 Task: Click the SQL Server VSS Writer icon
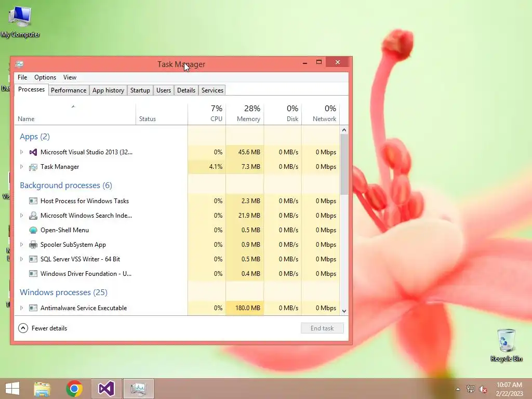coord(33,259)
